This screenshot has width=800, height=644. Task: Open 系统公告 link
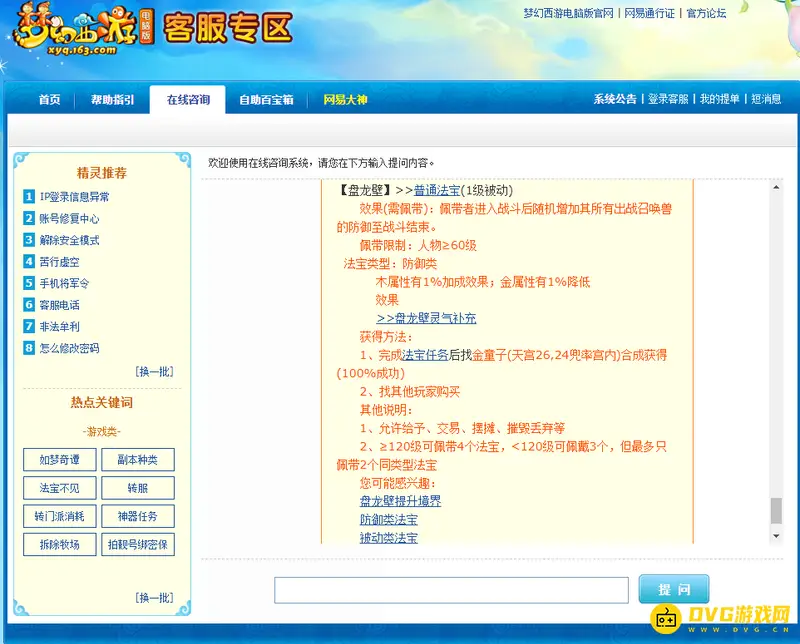(x=615, y=99)
